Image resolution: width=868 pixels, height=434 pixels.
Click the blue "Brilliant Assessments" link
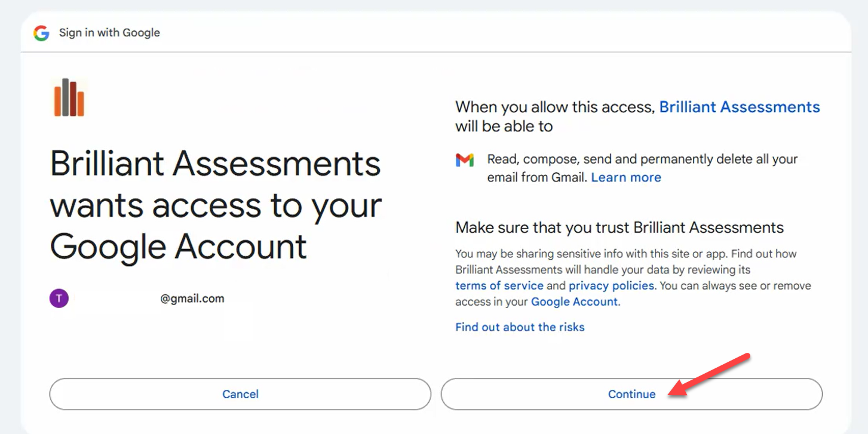point(739,107)
